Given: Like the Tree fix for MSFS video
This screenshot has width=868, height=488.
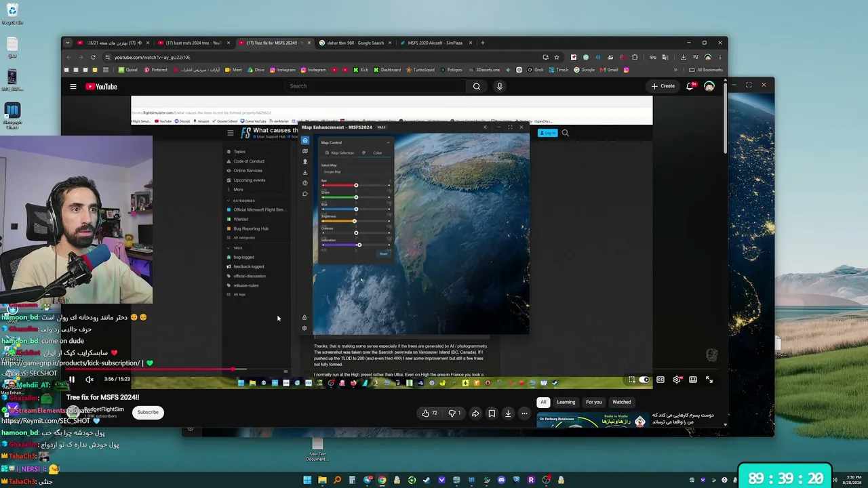Looking at the screenshot, I should tap(429, 413).
